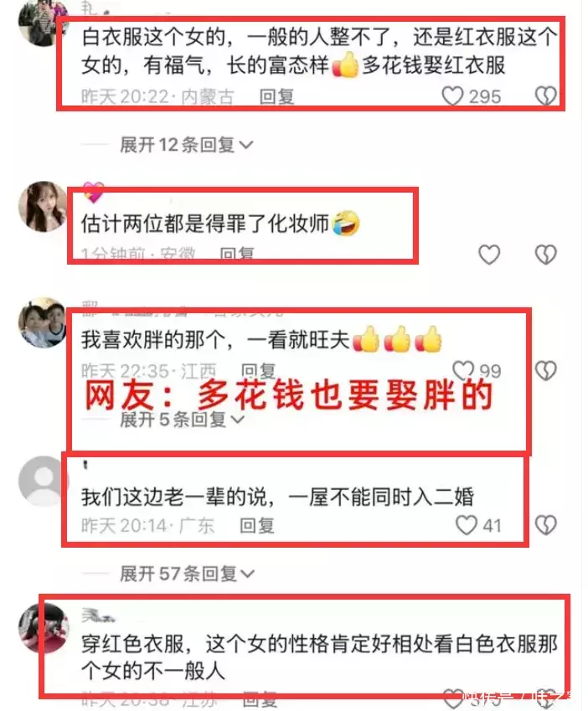Reply to the Jiangxi comment at 22:35
The width and height of the screenshot is (588, 711).
click(x=258, y=371)
